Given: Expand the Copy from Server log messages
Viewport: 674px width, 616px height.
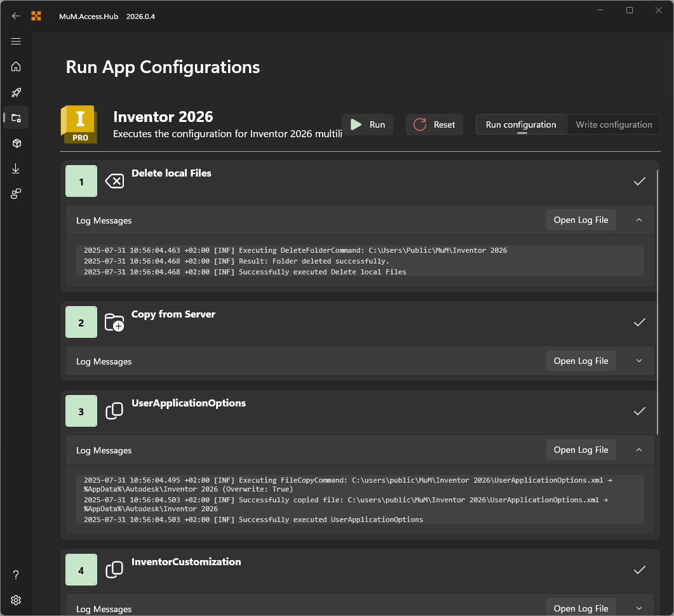Looking at the screenshot, I should point(638,361).
